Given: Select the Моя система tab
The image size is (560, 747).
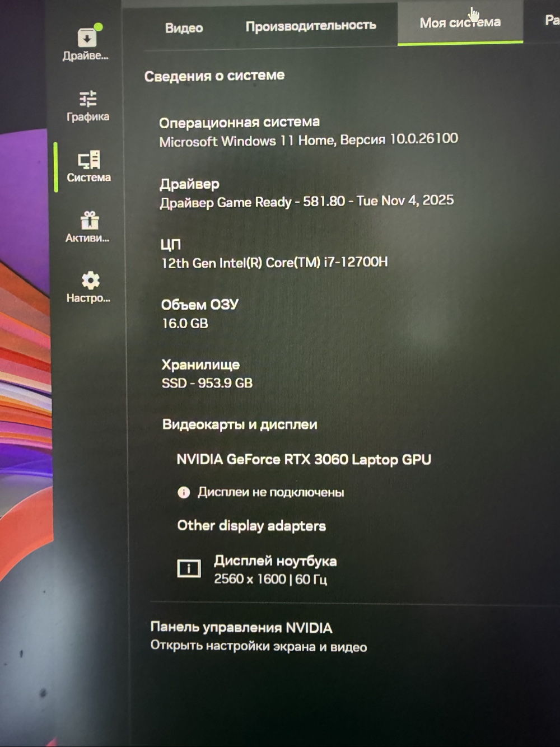Looking at the screenshot, I should 460,23.
